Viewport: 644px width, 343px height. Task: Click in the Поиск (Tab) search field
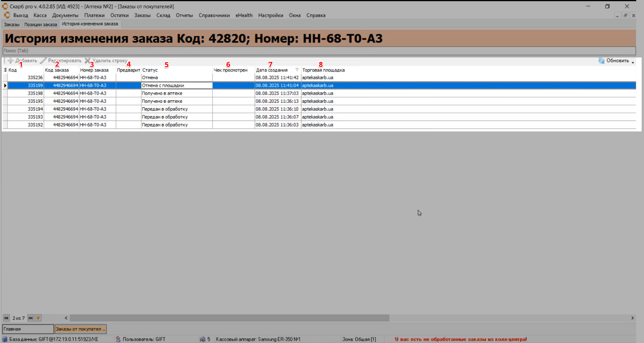click(x=318, y=51)
